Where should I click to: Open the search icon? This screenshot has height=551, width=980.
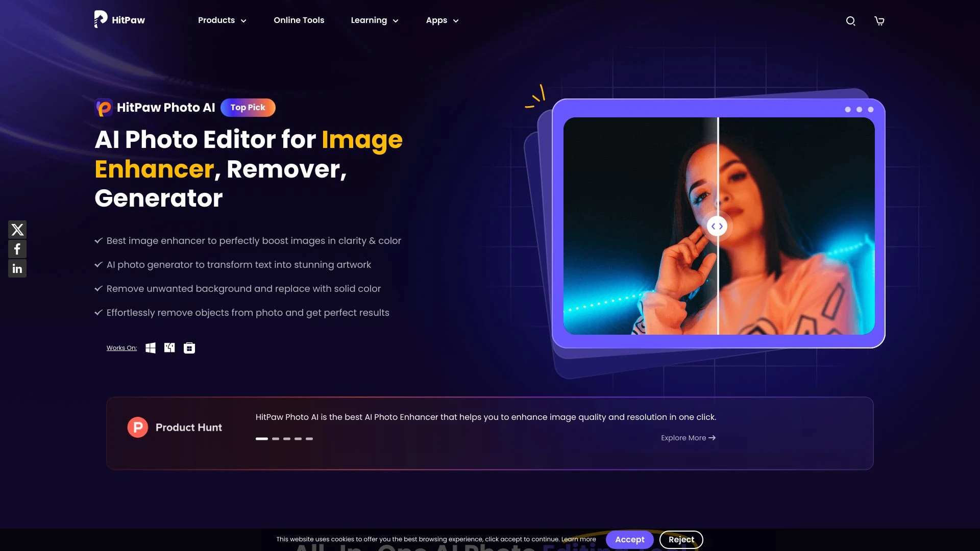click(850, 21)
